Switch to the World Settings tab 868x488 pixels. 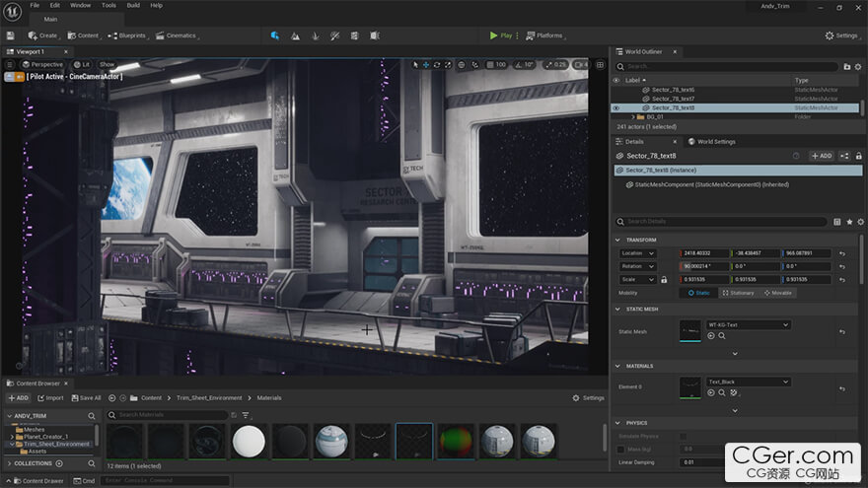(712, 141)
